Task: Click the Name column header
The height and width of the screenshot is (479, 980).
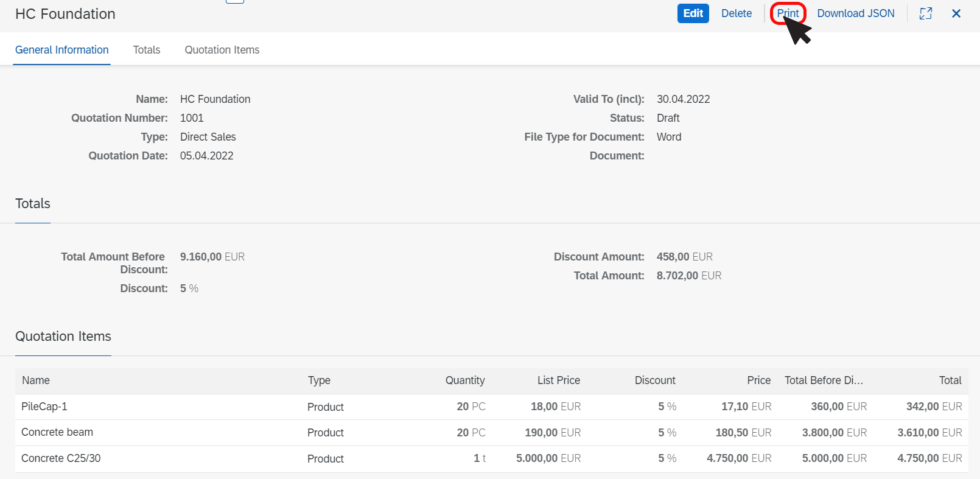Action: [36, 380]
